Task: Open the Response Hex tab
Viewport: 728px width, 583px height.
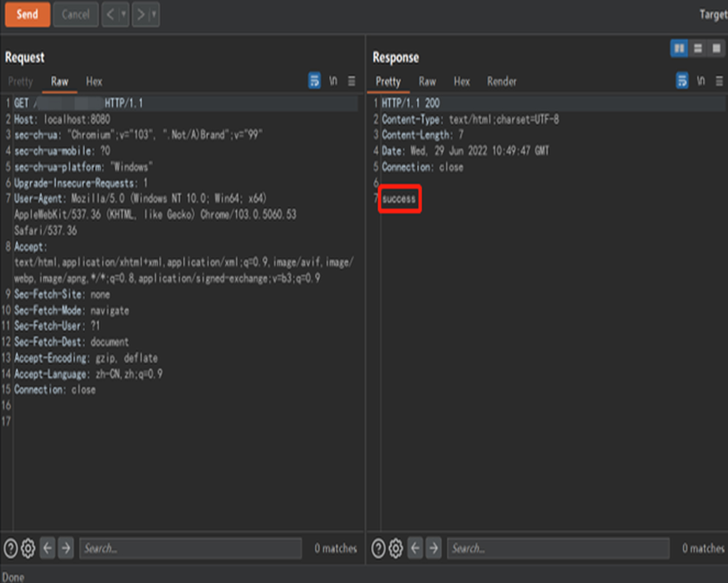Action: pyautogui.click(x=462, y=81)
